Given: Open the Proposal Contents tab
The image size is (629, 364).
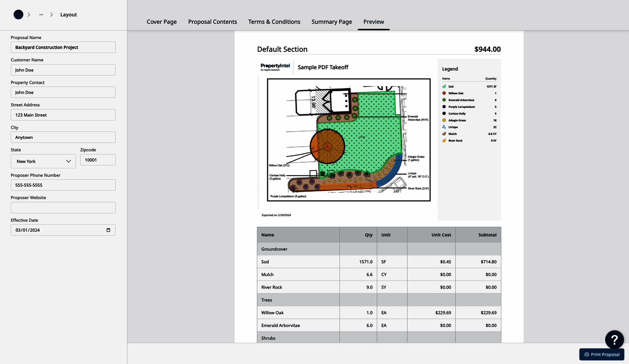Looking at the screenshot, I should coord(212,22).
